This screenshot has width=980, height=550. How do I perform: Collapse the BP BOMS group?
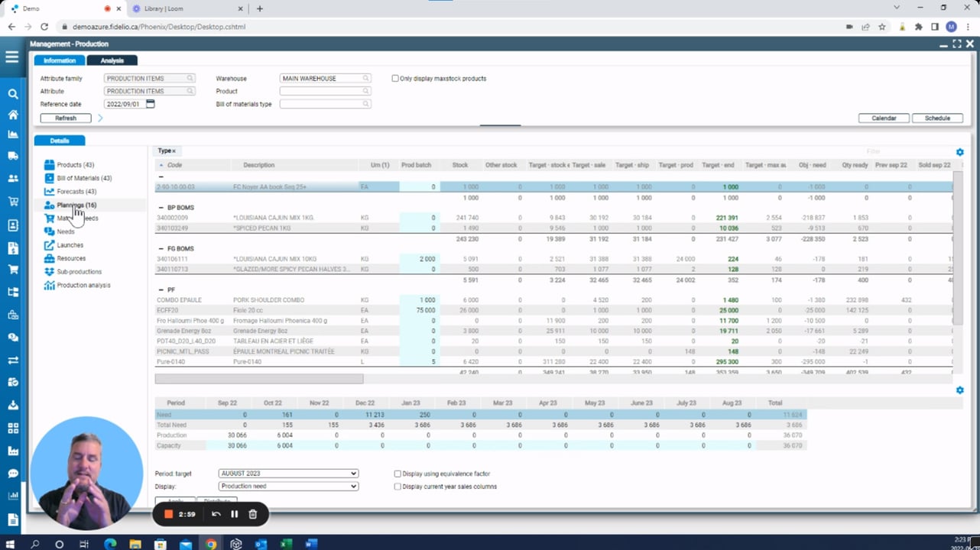point(161,208)
